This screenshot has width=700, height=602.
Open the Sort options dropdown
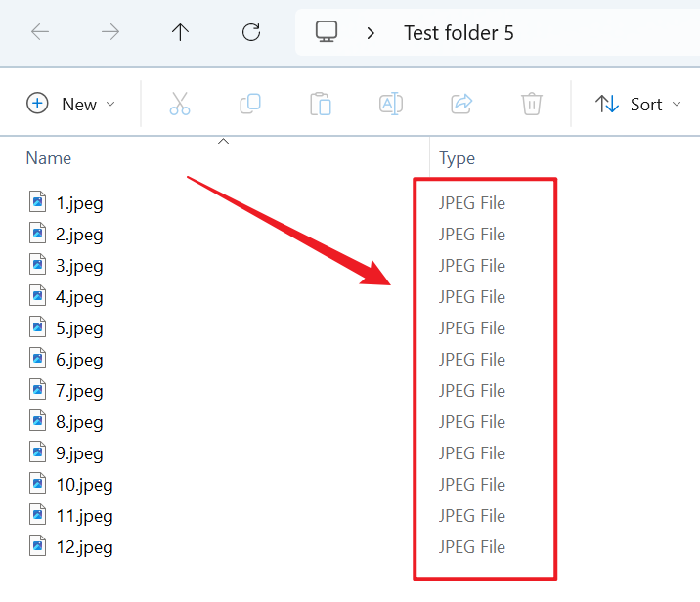coord(641,104)
